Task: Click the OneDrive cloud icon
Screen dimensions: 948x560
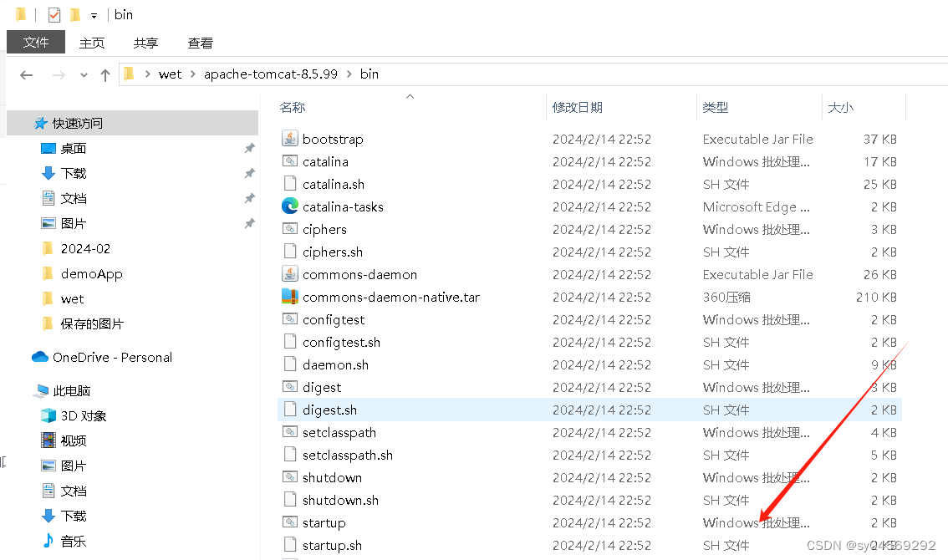Action: (x=40, y=357)
